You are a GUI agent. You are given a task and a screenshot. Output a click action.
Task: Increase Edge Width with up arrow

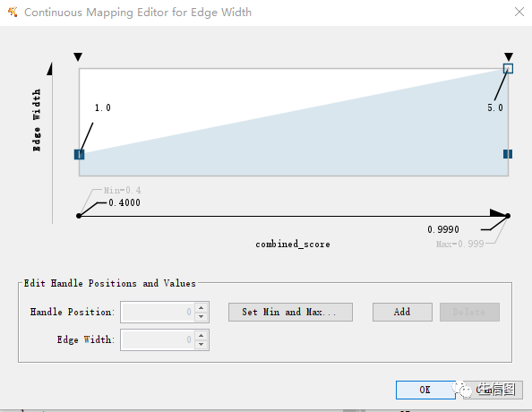coord(202,335)
